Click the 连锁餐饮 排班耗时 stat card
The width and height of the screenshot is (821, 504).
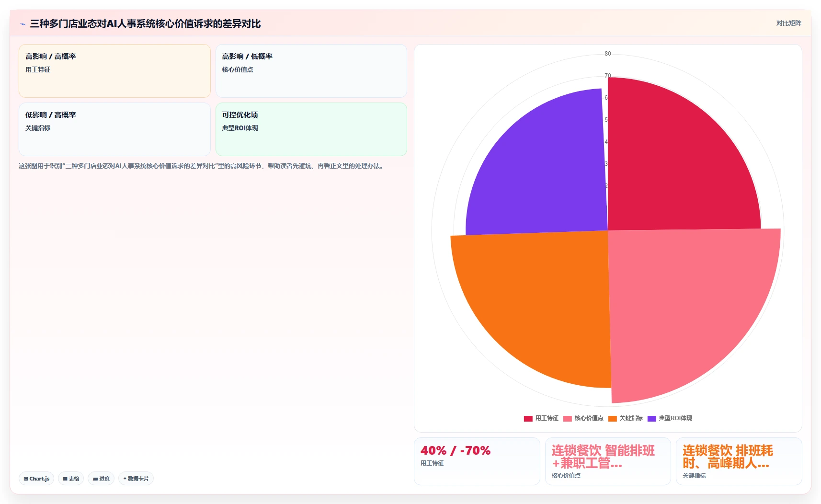point(739,461)
